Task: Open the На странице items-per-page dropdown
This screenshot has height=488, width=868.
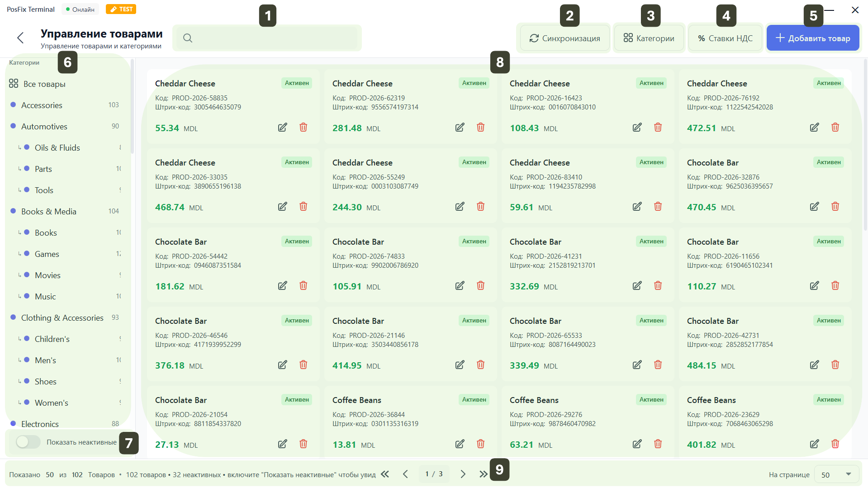Action: pos(838,474)
